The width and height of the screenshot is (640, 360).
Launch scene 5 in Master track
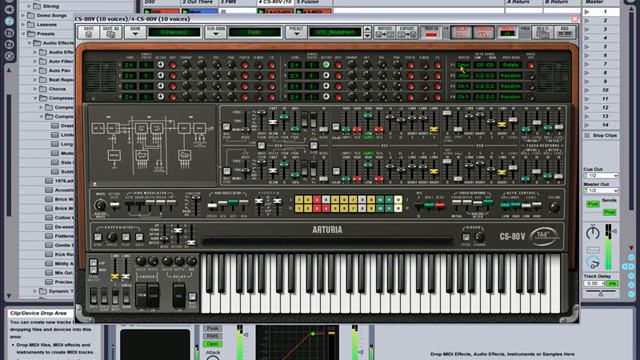(x=587, y=47)
